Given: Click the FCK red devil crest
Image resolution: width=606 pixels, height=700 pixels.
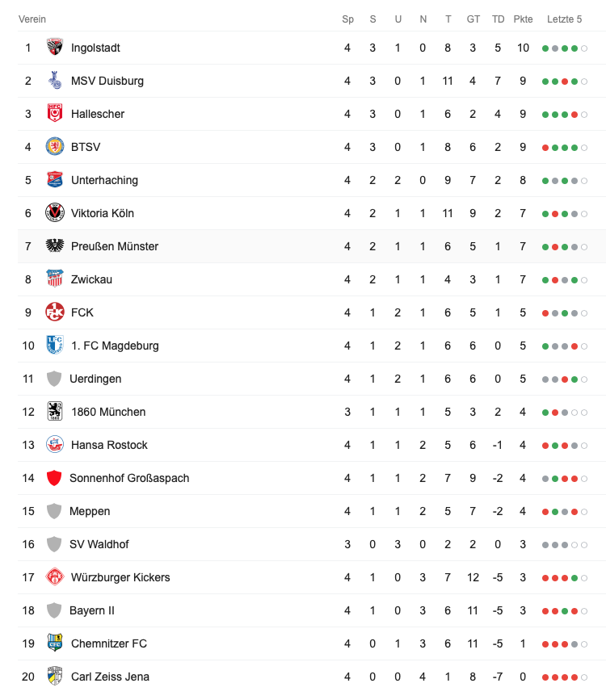Looking at the screenshot, I should [55, 312].
